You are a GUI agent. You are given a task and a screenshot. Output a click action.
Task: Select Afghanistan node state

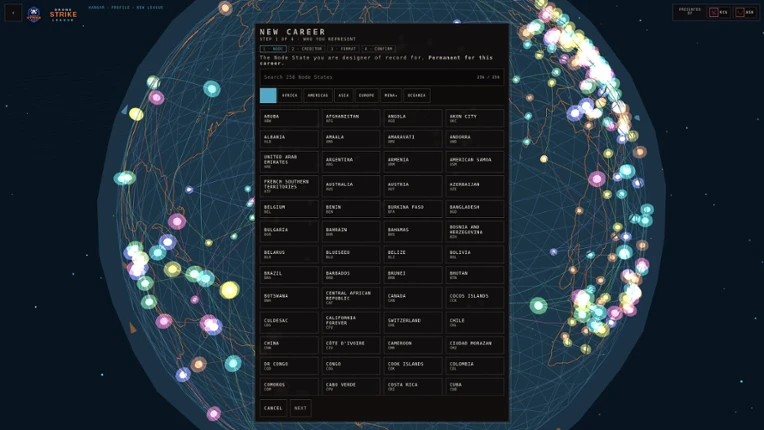[x=351, y=118]
